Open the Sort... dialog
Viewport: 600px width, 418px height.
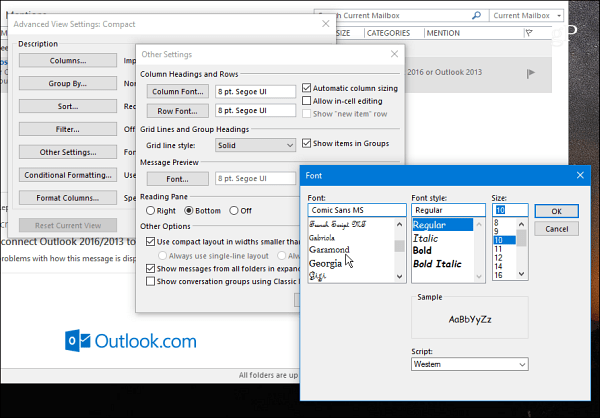(68, 106)
